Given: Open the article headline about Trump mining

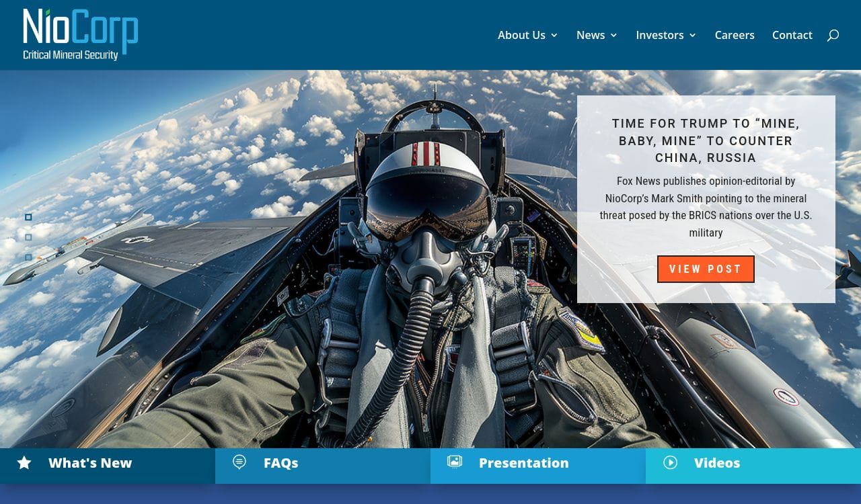Looking at the screenshot, I should pyautogui.click(x=706, y=140).
